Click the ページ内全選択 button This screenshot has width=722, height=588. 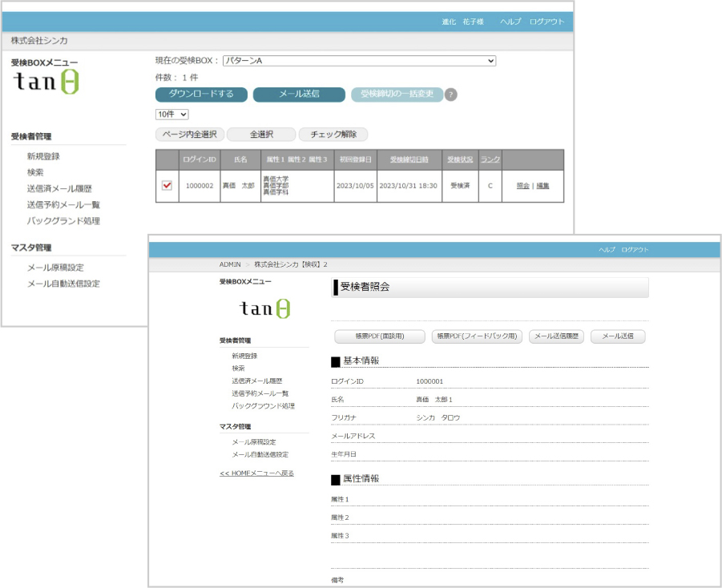coord(190,135)
